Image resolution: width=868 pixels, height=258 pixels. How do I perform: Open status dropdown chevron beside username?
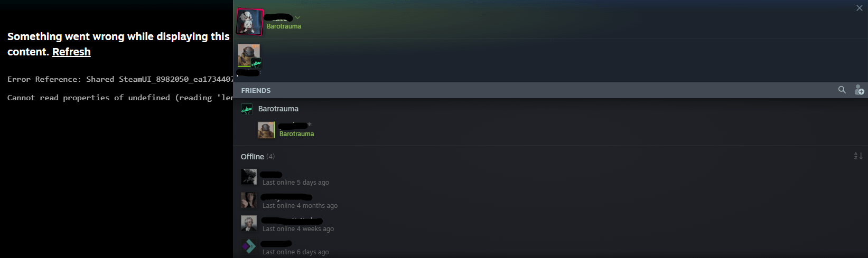pyautogui.click(x=297, y=17)
